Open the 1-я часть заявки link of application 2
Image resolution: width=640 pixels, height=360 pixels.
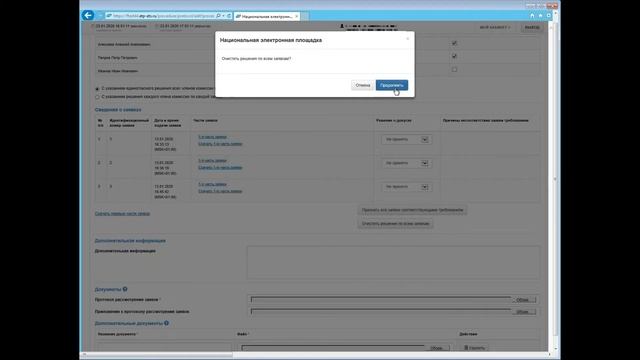coord(212,161)
